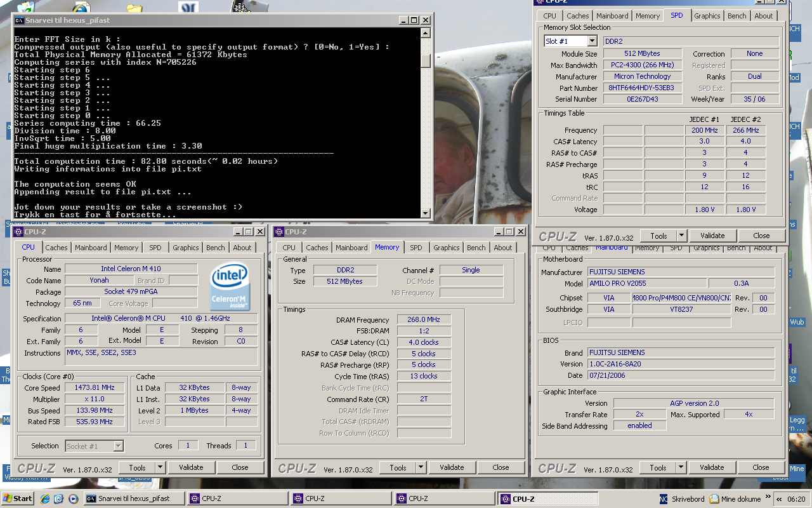This screenshot has width=812, height=508.
Task: Click Close button in the SPD window
Action: click(761, 236)
